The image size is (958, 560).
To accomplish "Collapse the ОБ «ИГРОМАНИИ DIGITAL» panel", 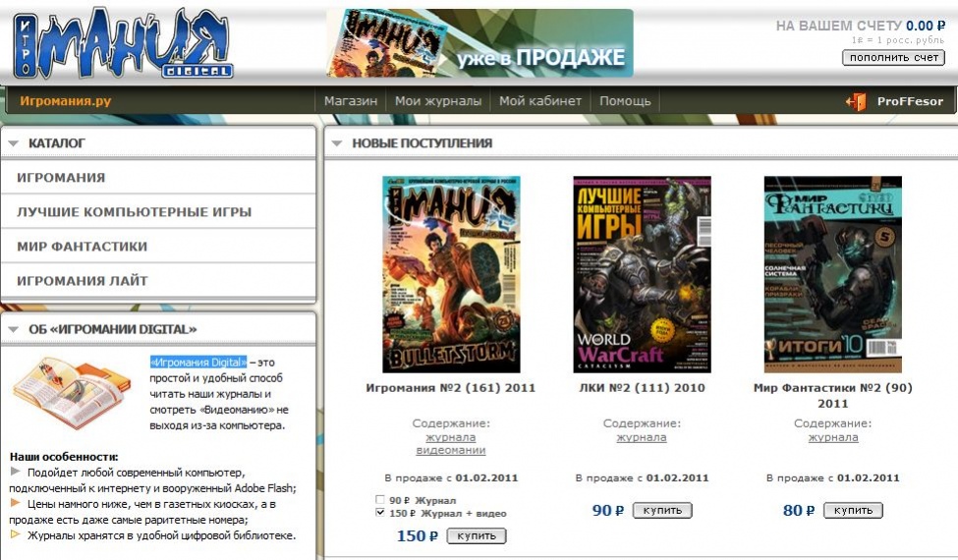I will point(14,330).
